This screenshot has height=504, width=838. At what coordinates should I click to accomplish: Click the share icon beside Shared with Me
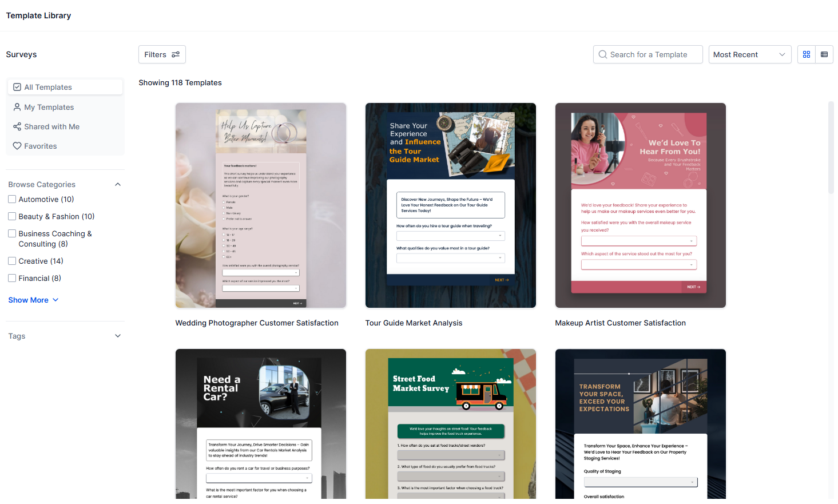pos(17,126)
